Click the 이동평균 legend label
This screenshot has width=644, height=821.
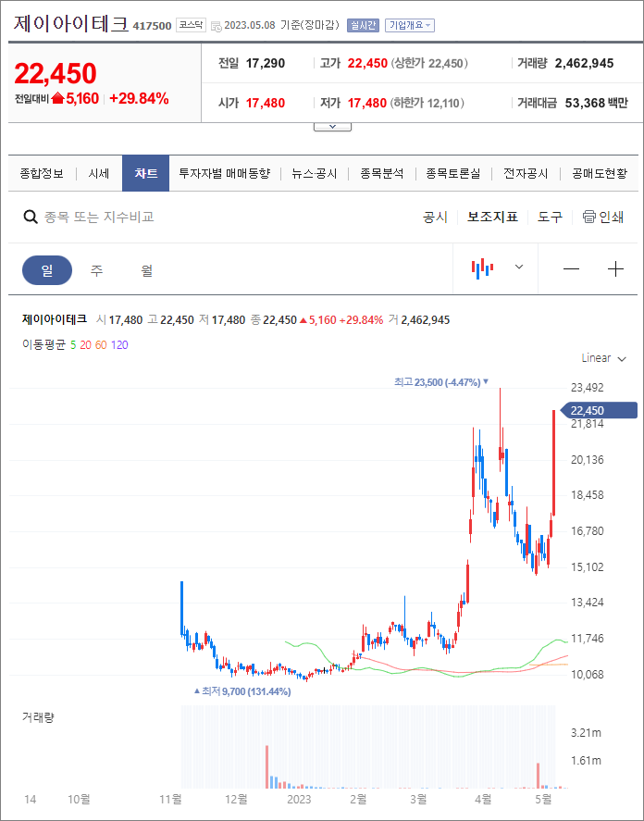coord(44,345)
